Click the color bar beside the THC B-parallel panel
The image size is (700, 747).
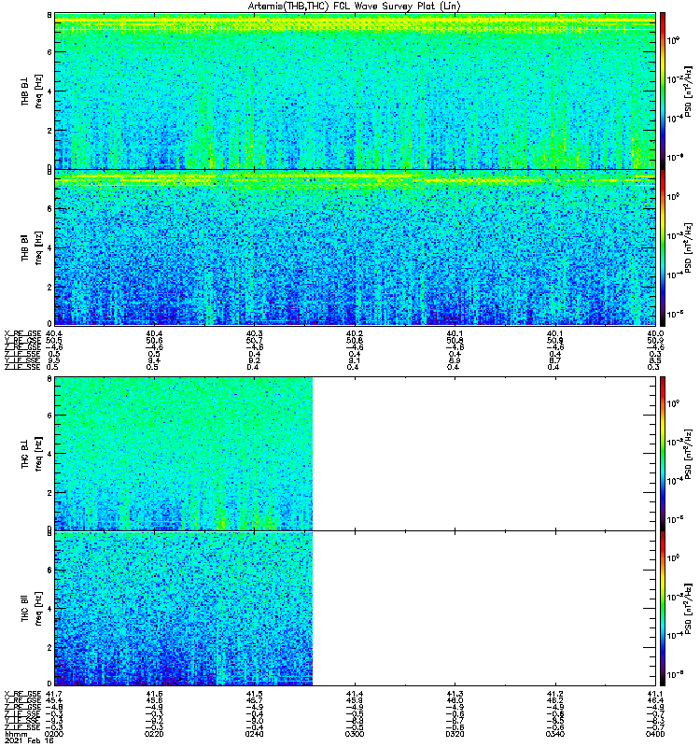click(663, 609)
